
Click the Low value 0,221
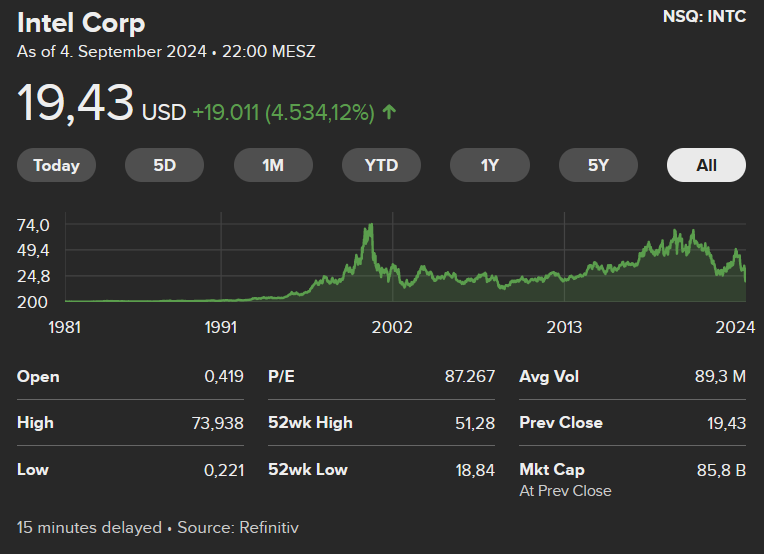click(224, 470)
